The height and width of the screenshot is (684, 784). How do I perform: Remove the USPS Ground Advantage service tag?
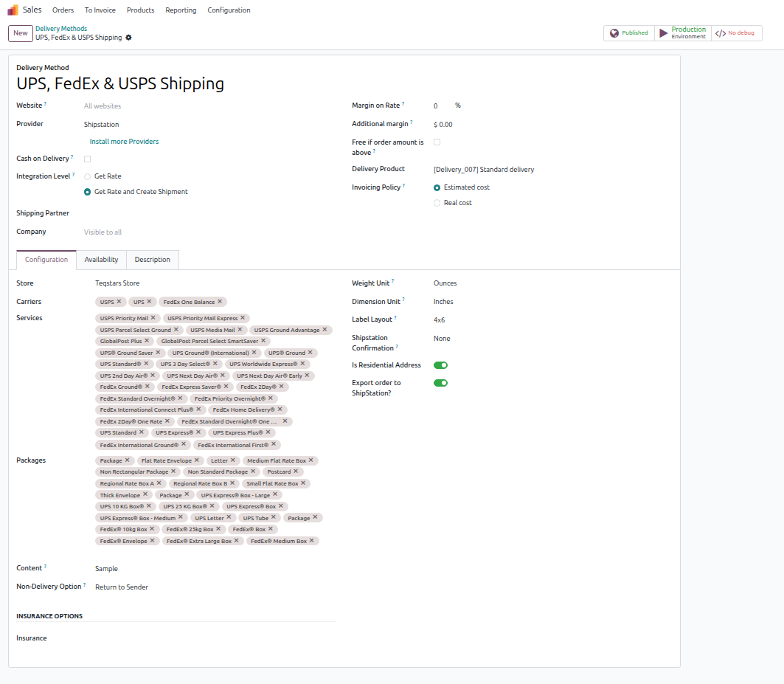tap(325, 330)
